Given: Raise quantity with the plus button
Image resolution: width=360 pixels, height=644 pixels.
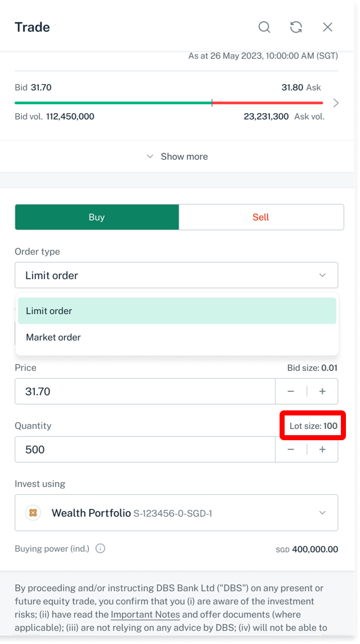Looking at the screenshot, I should tap(323, 449).
